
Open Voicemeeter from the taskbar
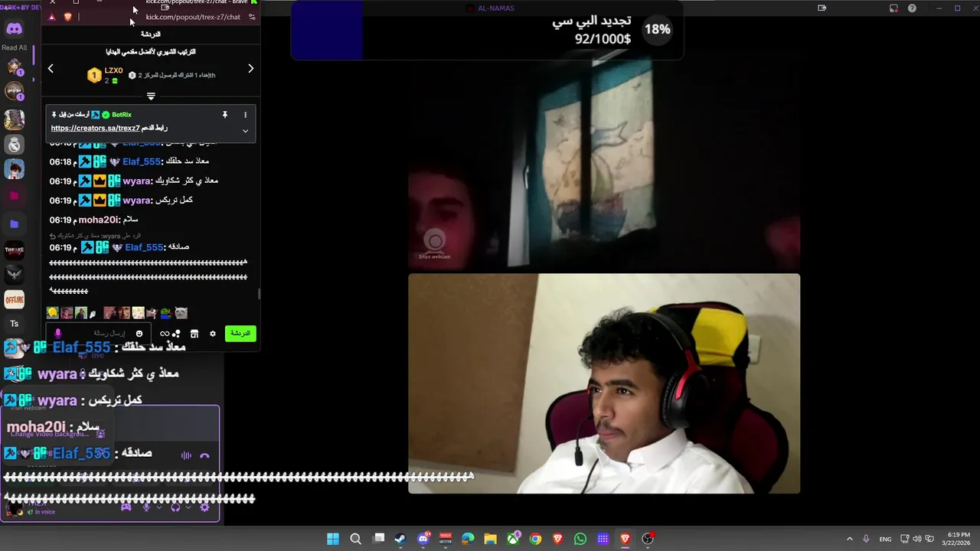tap(446, 539)
